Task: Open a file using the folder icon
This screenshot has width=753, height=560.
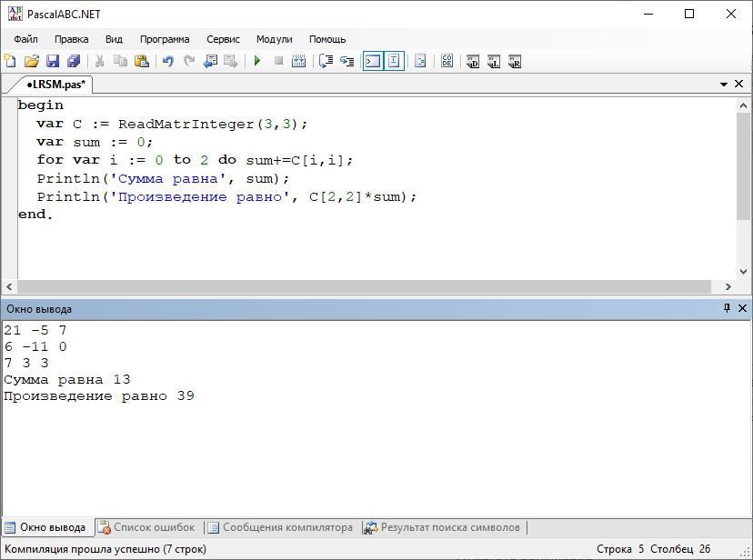Action: pos(31,61)
